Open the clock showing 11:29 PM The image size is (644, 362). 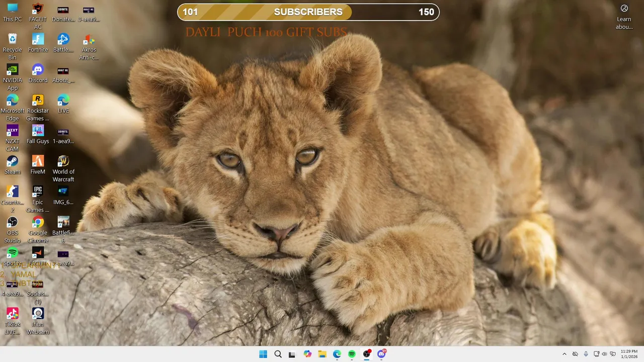629,354
